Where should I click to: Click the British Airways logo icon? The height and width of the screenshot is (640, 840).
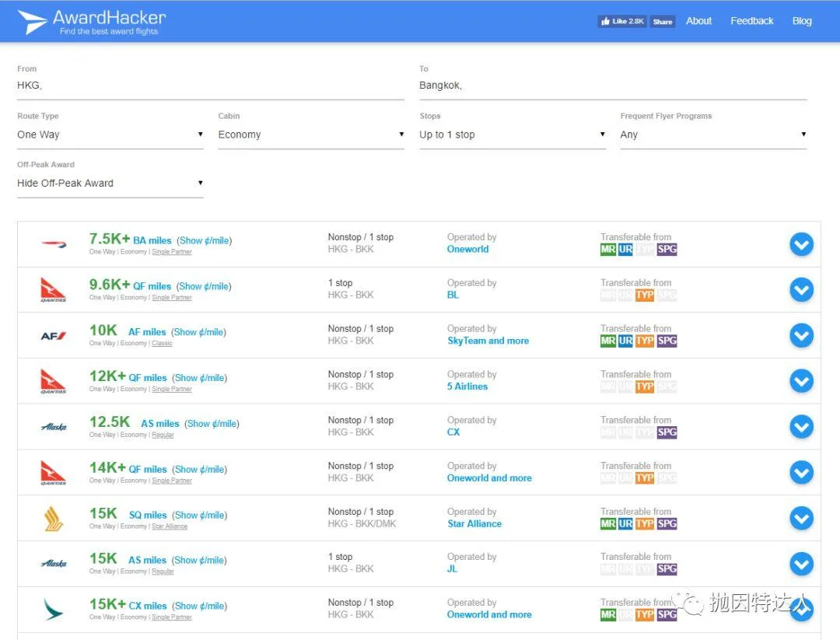pyautogui.click(x=54, y=244)
